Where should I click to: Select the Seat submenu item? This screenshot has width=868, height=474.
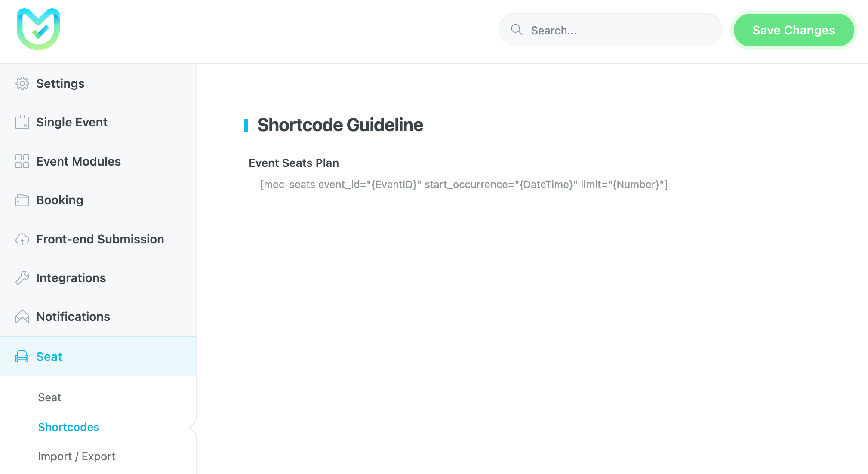(49, 397)
